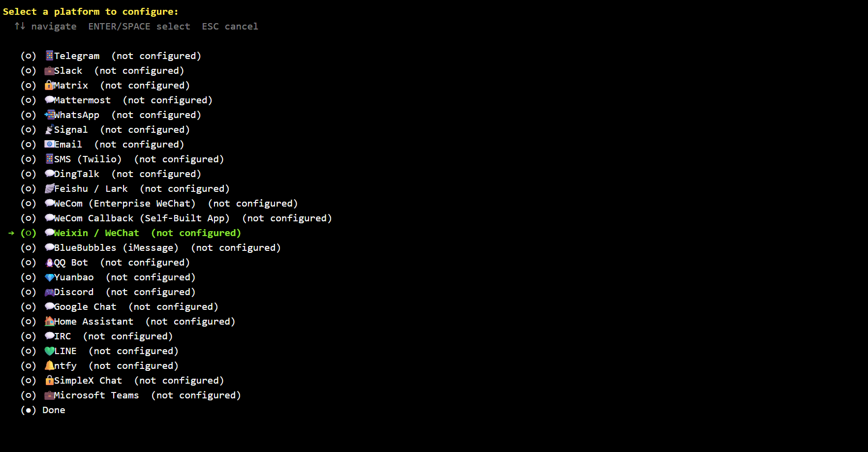
Task: Select the filled radio button for Done
Action: click(29, 410)
